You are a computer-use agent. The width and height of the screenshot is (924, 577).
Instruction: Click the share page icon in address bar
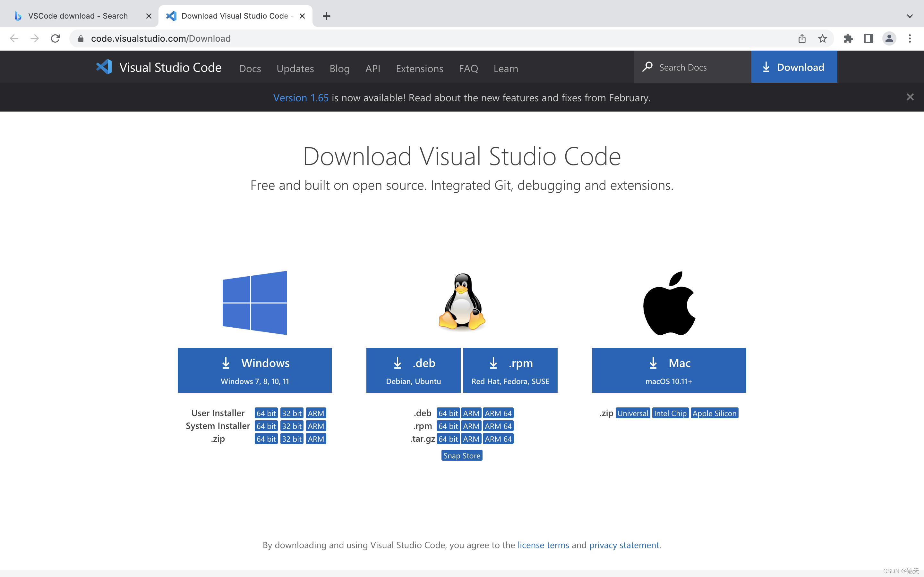tap(802, 38)
